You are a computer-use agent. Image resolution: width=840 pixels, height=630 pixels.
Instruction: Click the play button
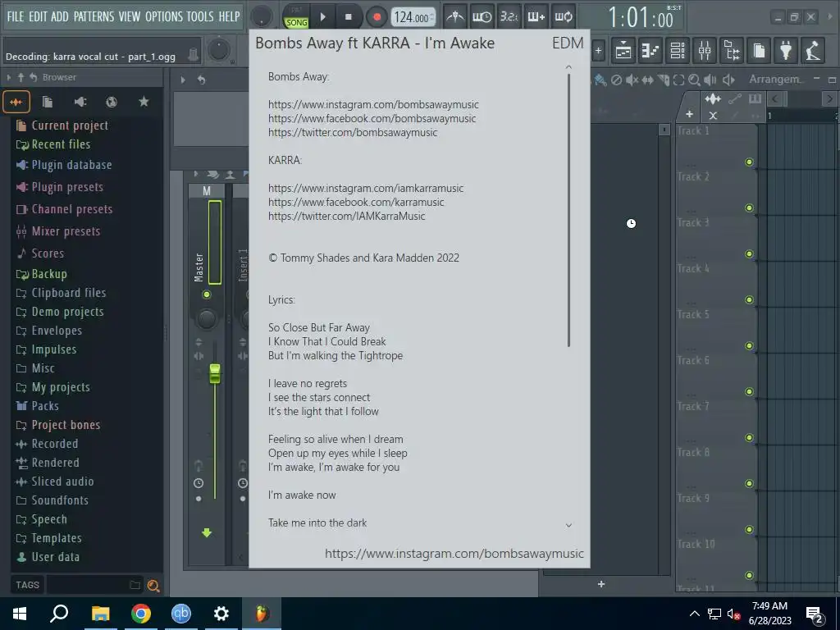(x=322, y=17)
